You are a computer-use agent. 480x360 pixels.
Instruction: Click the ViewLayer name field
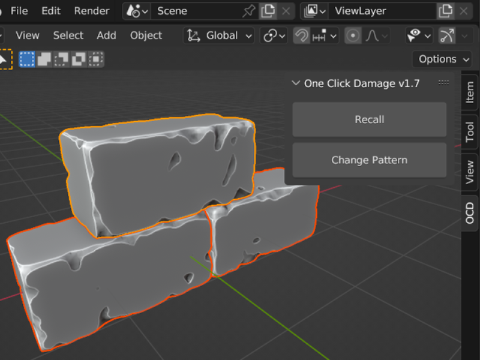(382, 11)
